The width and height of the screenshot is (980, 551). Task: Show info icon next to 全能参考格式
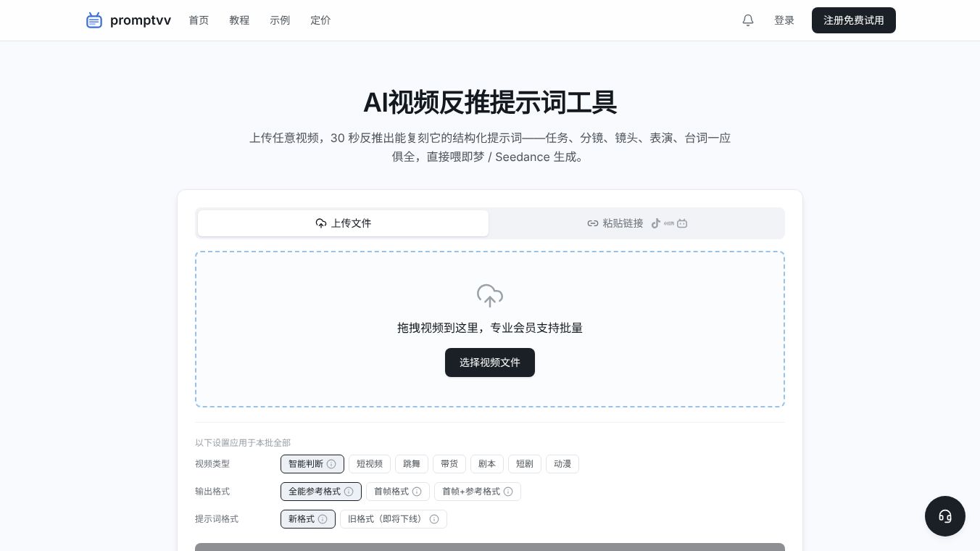pyautogui.click(x=349, y=492)
